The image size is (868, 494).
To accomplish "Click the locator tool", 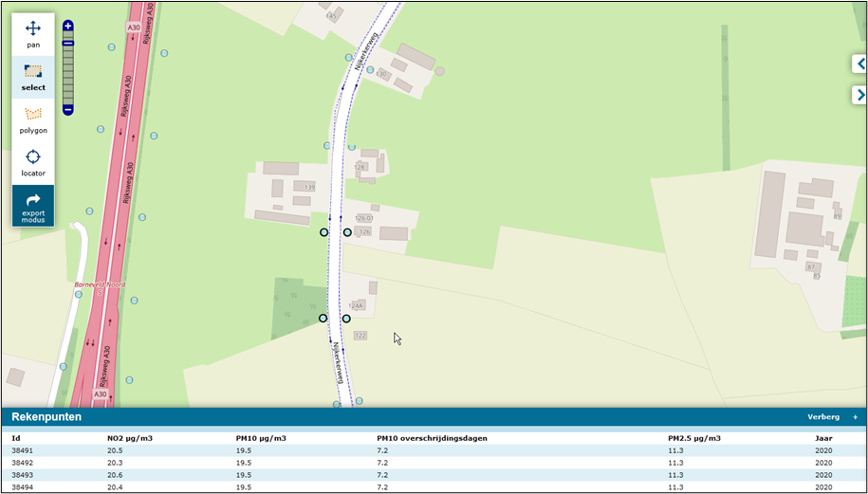I will [33, 162].
